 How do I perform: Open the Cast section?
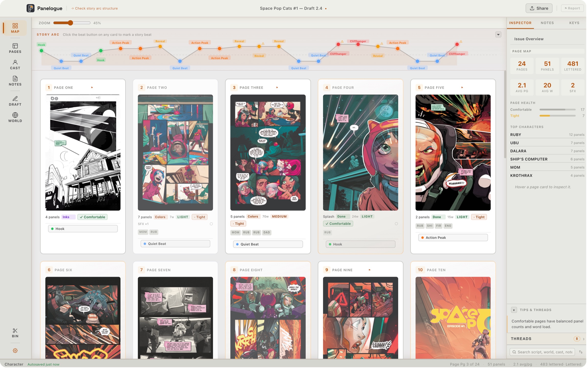point(15,65)
